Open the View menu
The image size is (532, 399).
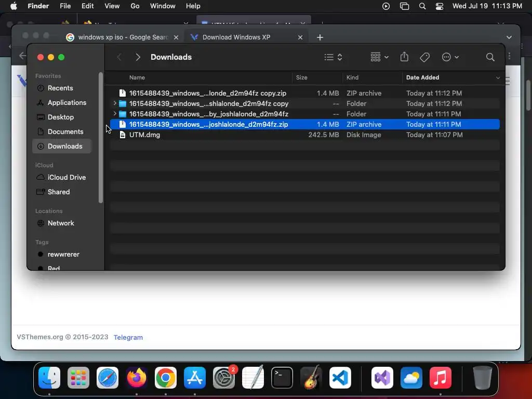pyautogui.click(x=112, y=6)
